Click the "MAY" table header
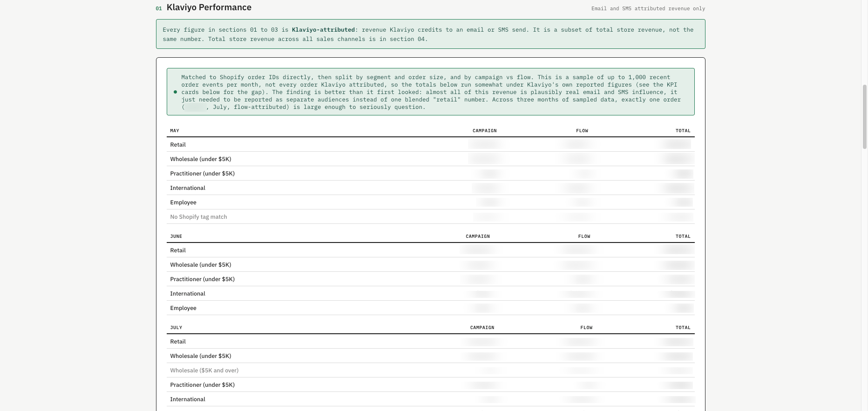The image size is (868, 411). [x=175, y=131]
